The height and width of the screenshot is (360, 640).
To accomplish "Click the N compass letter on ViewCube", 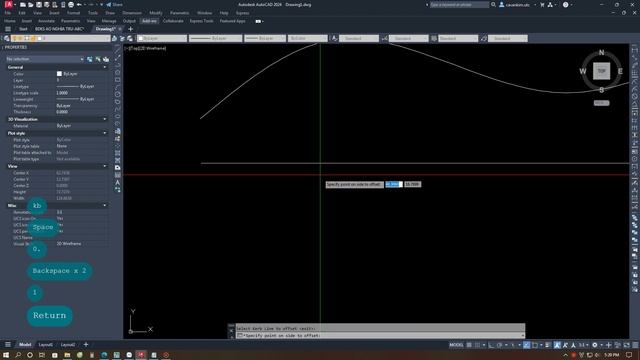I will tap(601, 53).
